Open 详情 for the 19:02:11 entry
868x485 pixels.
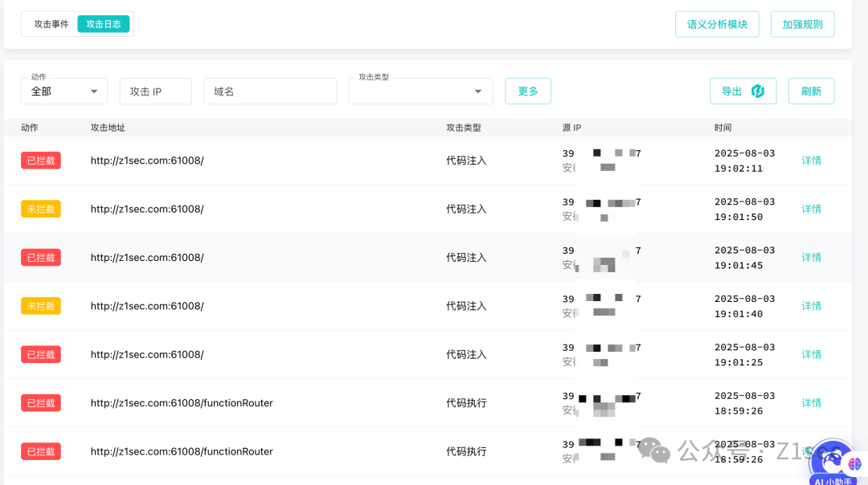pos(812,161)
